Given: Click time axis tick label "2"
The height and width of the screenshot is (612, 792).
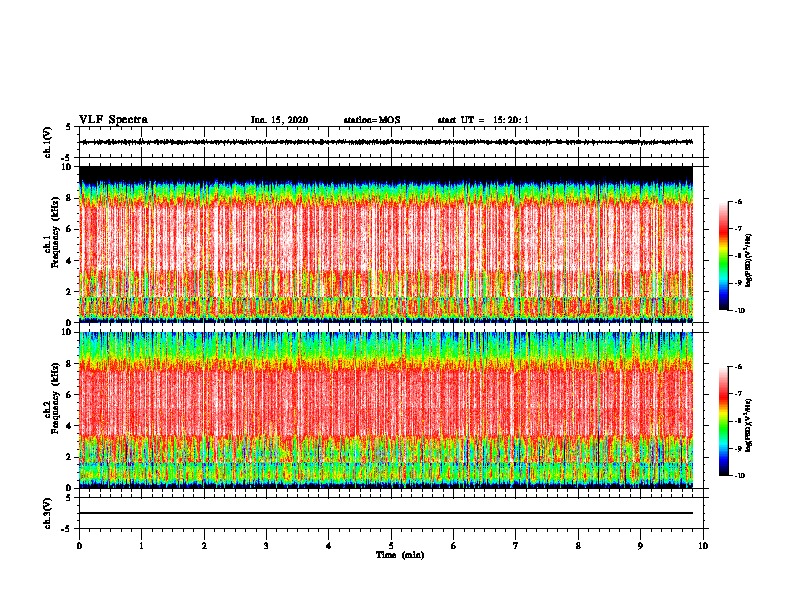Looking at the screenshot, I should click(x=204, y=546).
